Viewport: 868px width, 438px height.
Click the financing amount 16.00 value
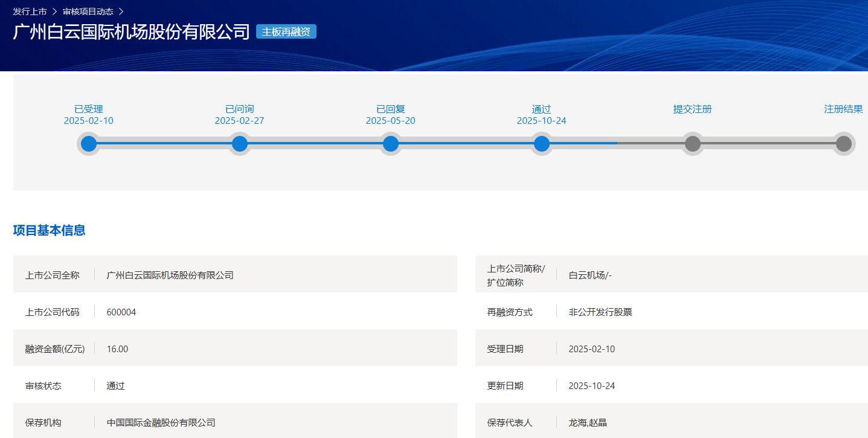pos(117,349)
